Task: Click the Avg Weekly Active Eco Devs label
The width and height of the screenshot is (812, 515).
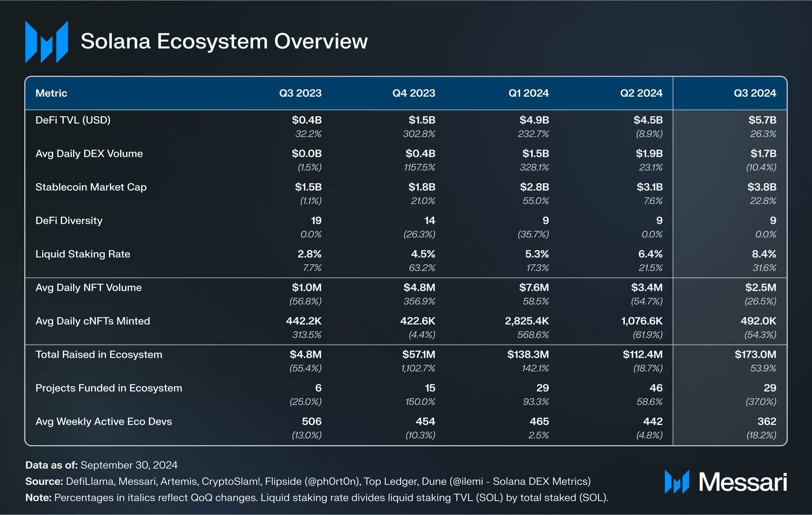Action: coord(103,421)
